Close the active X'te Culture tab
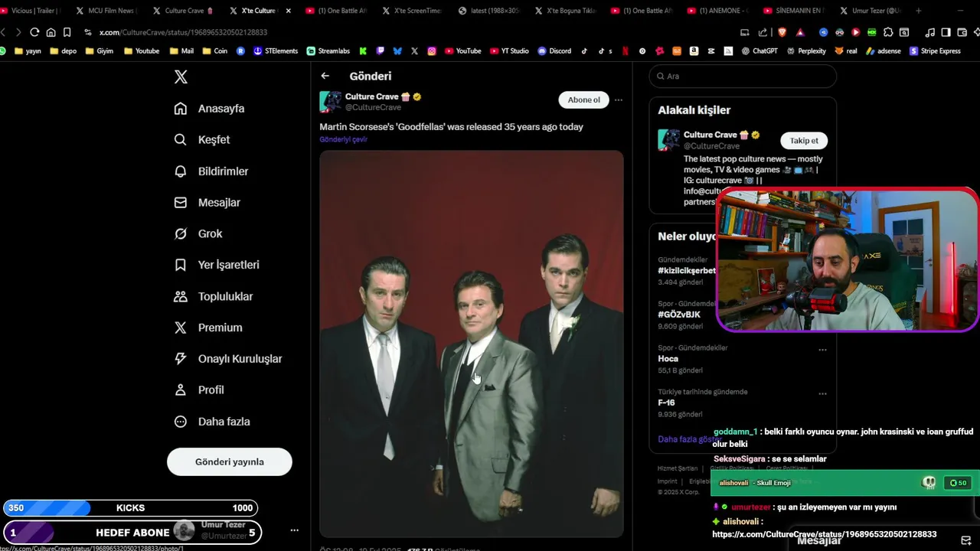The height and width of the screenshot is (551, 980). coord(288,11)
